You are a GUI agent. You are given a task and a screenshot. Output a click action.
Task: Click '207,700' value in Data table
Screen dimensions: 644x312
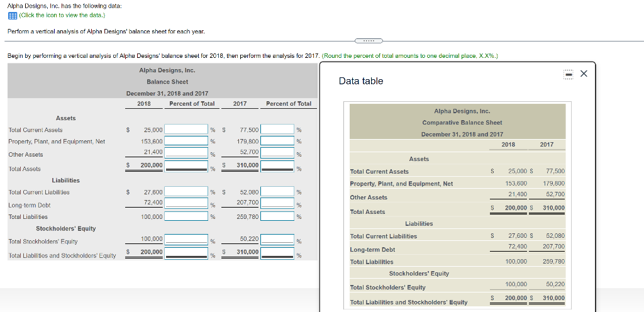pyautogui.click(x=554, y=247)
